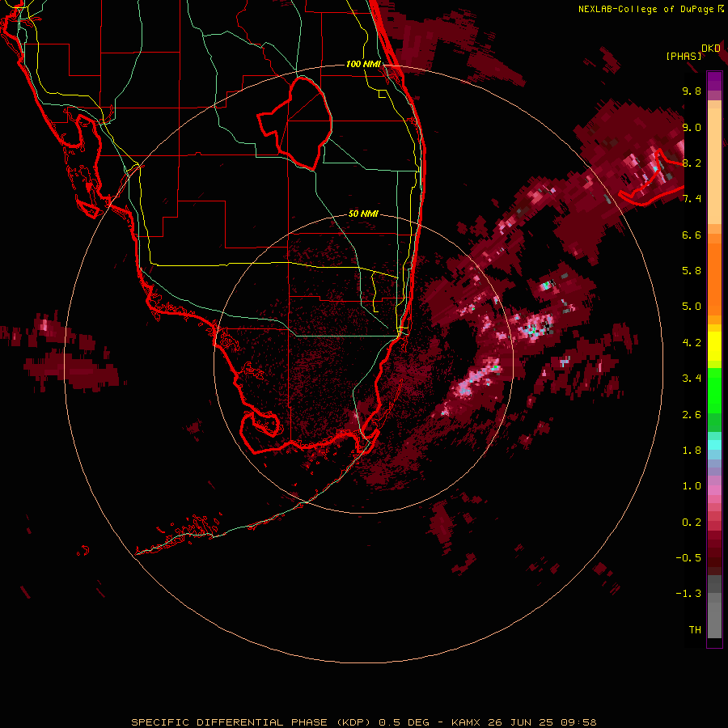728x728 pixels.
Task: Pick the cyan segment of the color bar
Action: click(x=714, y=445)
